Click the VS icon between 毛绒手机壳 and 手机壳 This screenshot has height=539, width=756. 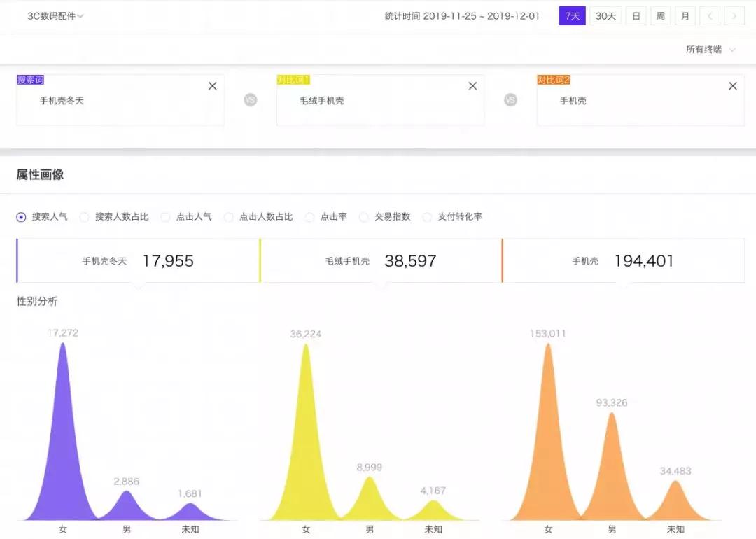510,100
